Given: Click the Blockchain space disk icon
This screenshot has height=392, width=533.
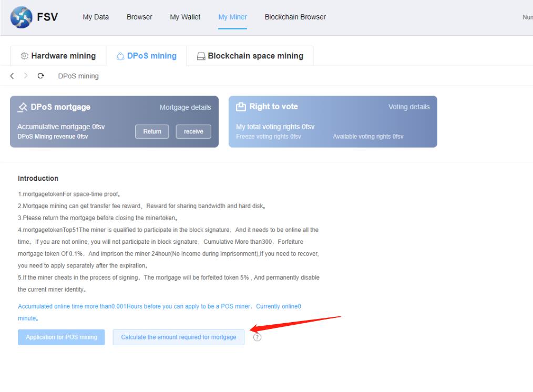Looking at the screenshot, I should click(201, 56).
